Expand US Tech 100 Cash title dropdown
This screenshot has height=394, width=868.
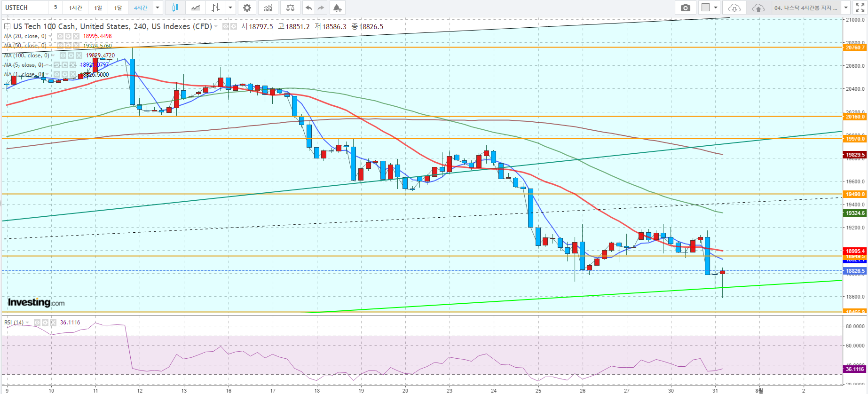pos(216,26)
